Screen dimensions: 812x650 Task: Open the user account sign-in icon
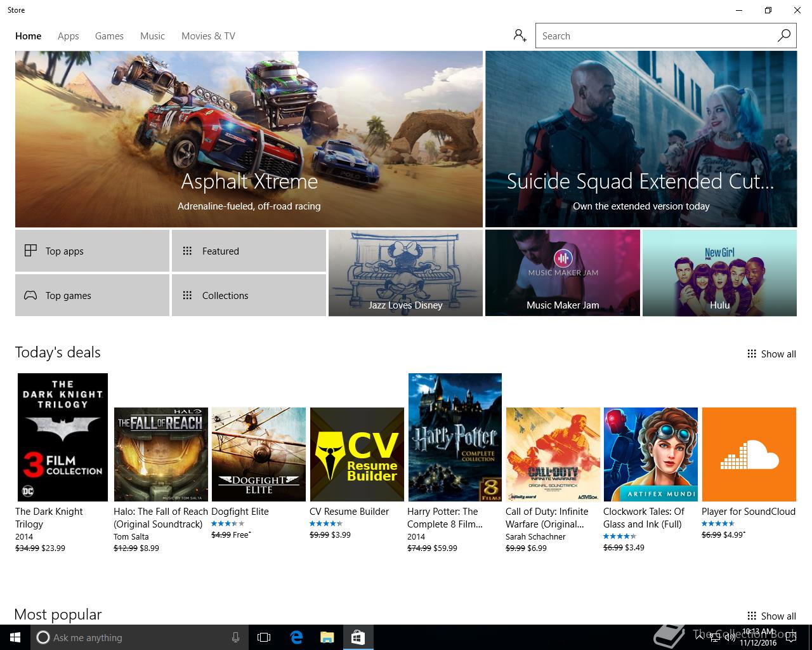click(520, 36)
